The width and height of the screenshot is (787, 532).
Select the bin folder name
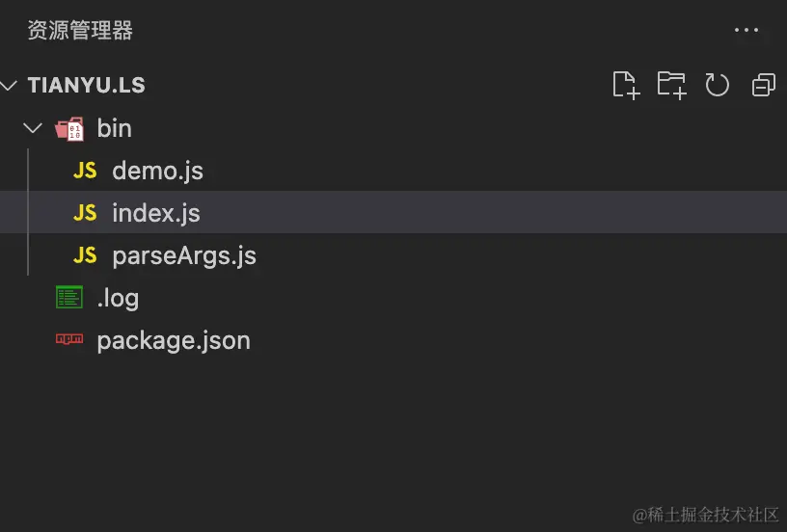[x=115, y=128]
